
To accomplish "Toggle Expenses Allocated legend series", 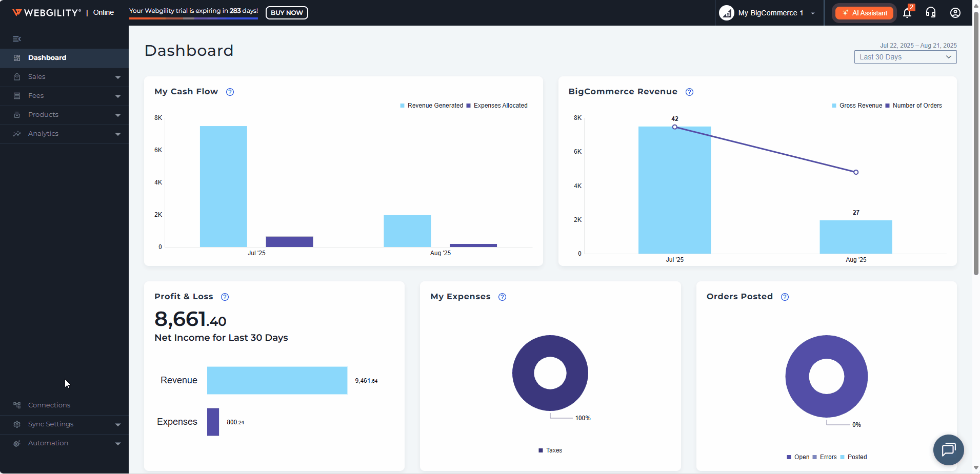I will tap(497, 106).
